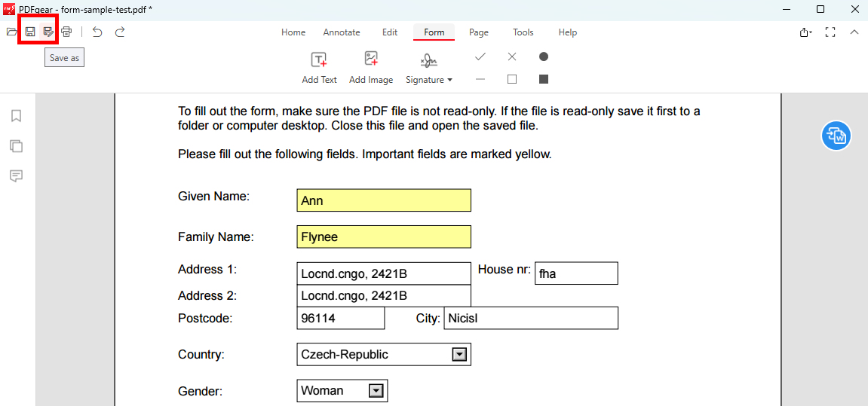This screenshot has height=406, width=868.
Task: Click the PDFgear logo in the title bar
Action: [x=9, y=9]
